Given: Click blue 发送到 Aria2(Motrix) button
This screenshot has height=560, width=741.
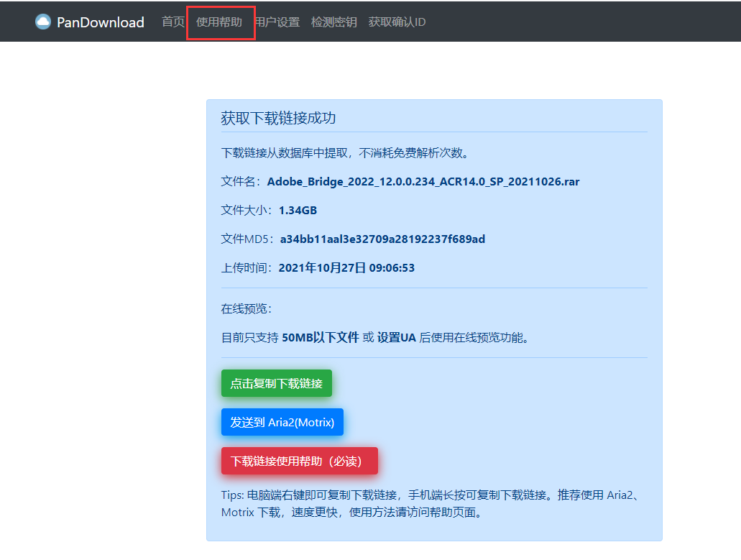Looking at the screenshot, I should (x=282, y=422).
